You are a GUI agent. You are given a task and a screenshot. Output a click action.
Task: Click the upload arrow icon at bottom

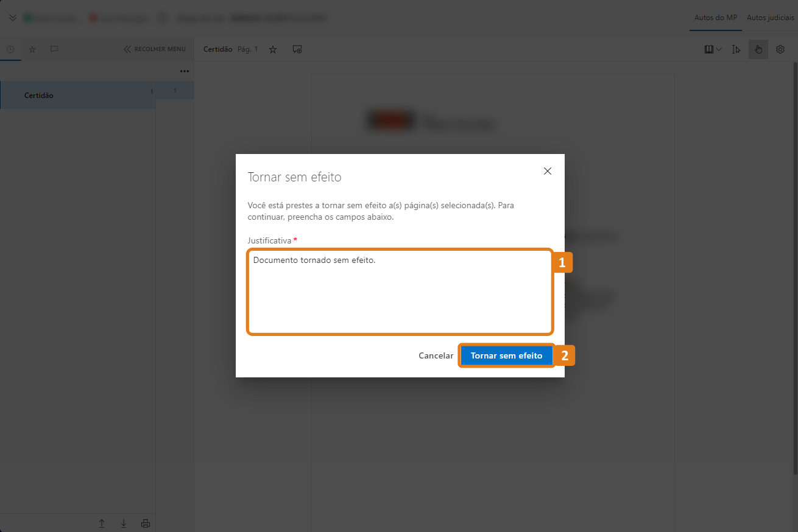(102, 523)
